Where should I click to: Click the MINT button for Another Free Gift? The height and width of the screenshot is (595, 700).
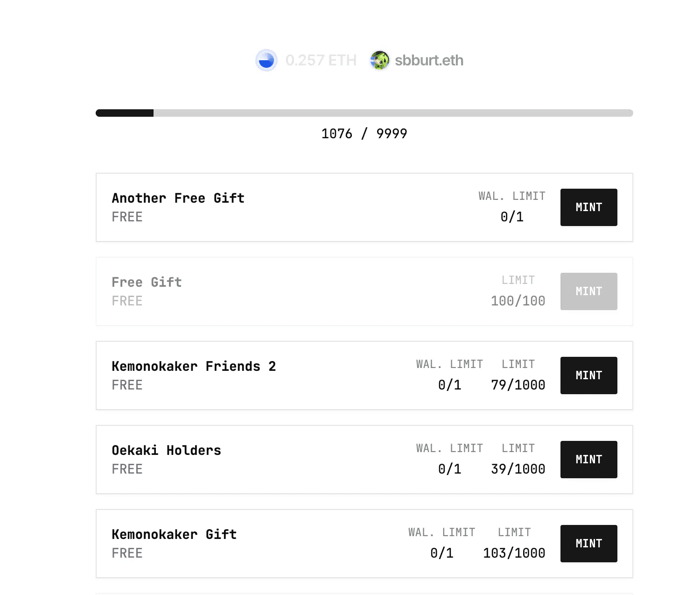588,207
